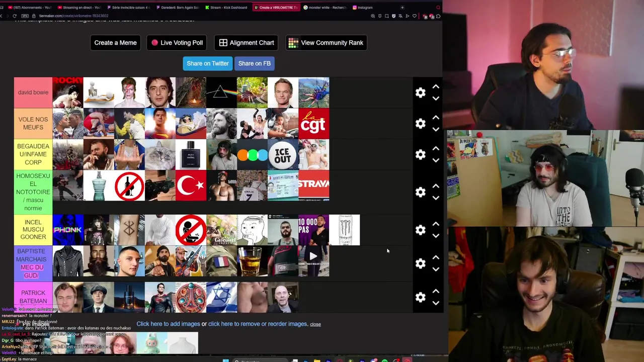Move VOLE NOS MEUFS tier down

click(436, 129)
